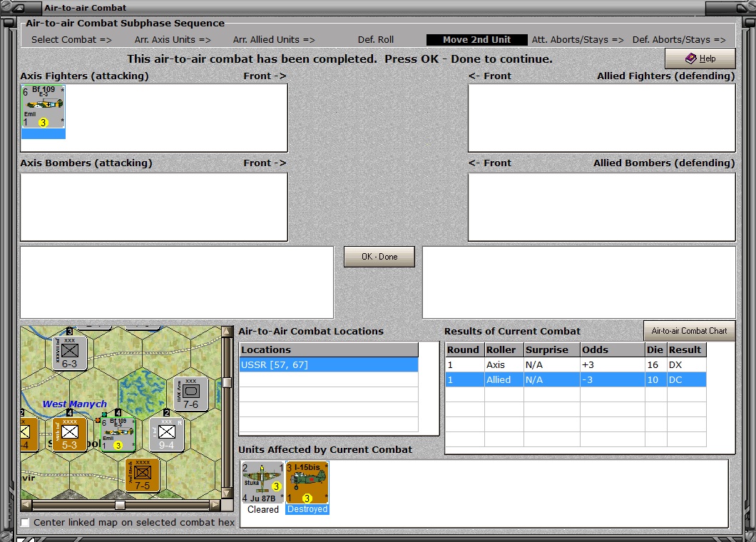The height and width of the screenshot is (542, 756).
Task: Click the 6-3 corps counter on map
Action: pyautogui.click(x=70, y=354)
